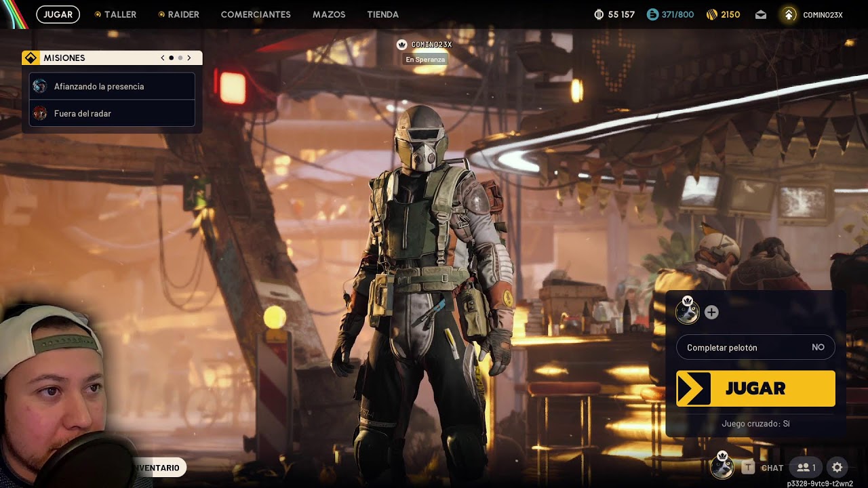Click the T key hint icon
Screen dimensions: 868x488
(748, 467)
